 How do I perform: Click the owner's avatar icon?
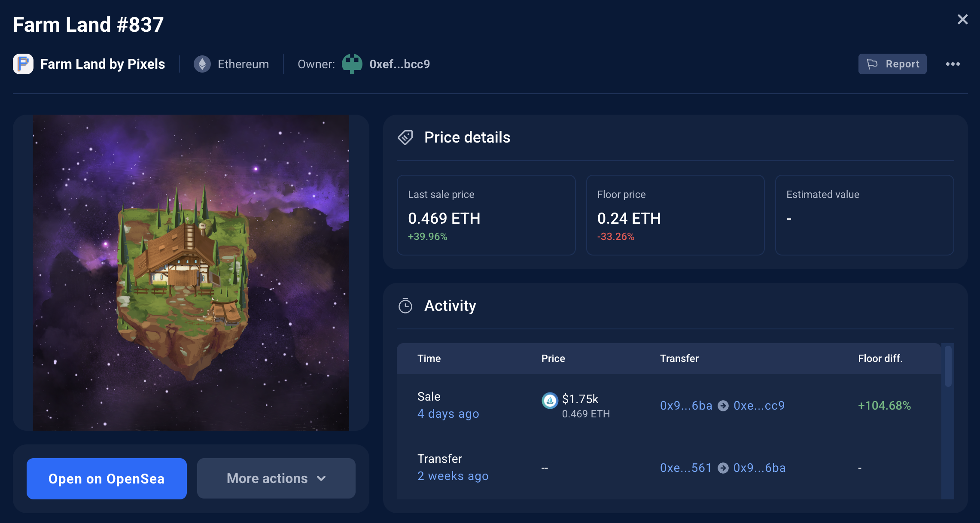(352, 64)
